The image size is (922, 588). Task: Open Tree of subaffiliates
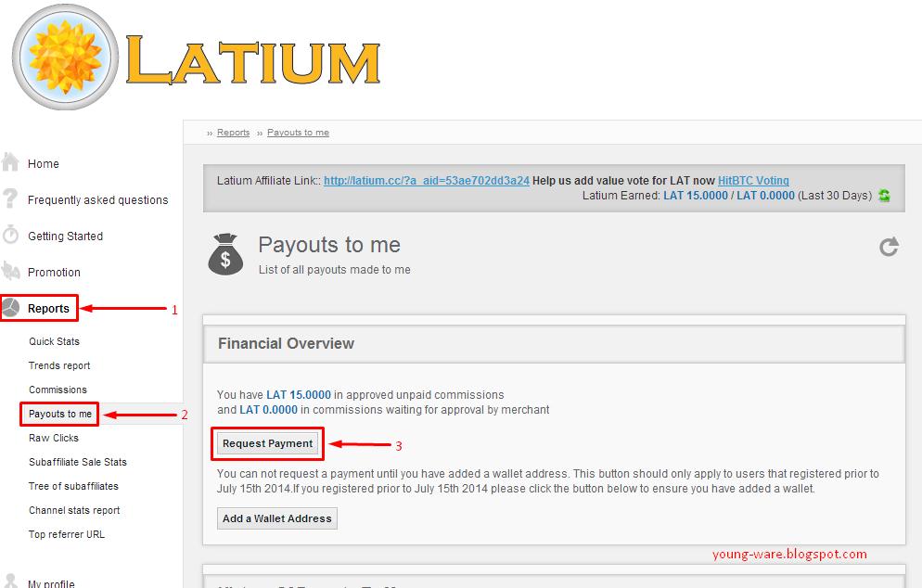click(x=73, y=486)
